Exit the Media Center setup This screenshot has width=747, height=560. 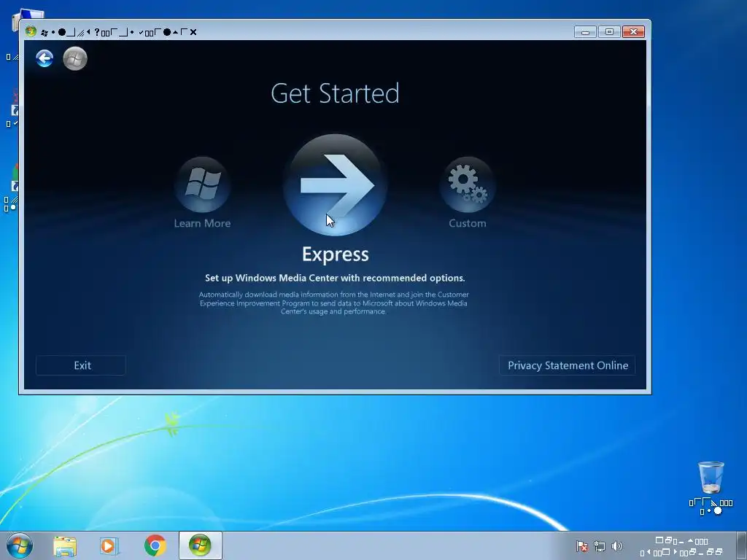point(81,365)
